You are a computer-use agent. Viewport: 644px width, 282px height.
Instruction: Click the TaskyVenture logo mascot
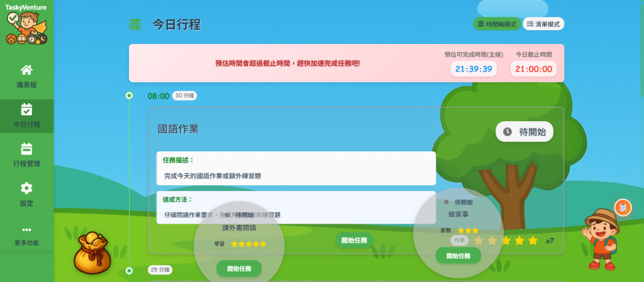coord(26,28)
